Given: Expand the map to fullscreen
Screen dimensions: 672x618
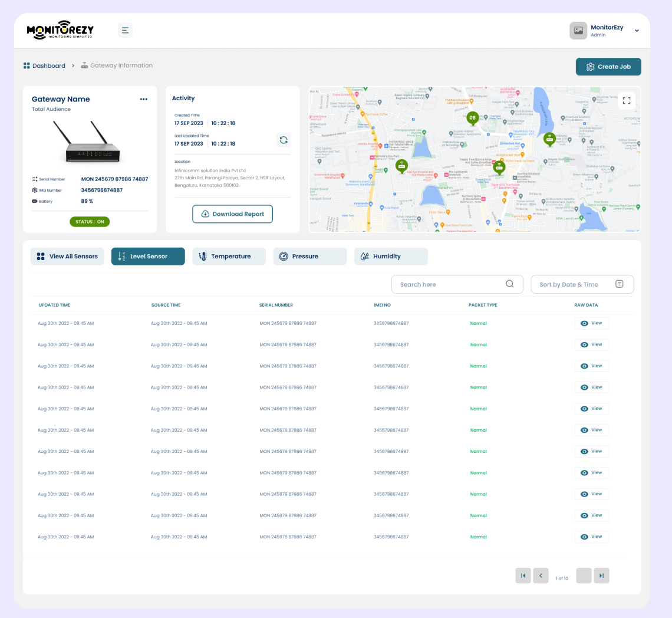Looking at the screenshot, I should coord(627,101).
